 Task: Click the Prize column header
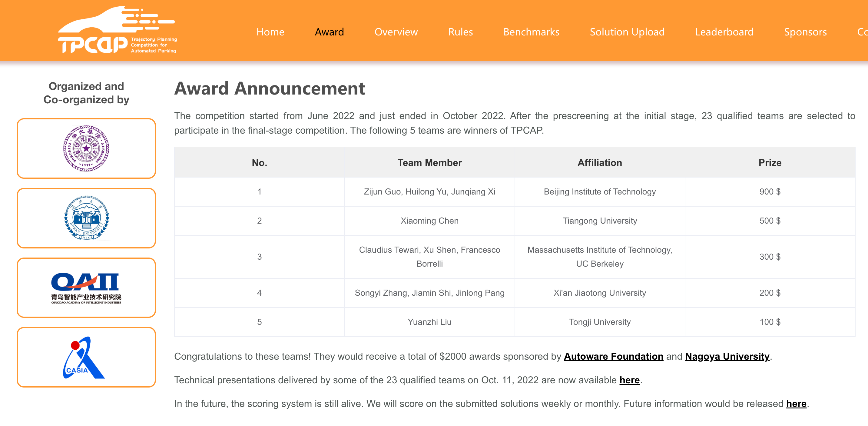pos(770,162)
